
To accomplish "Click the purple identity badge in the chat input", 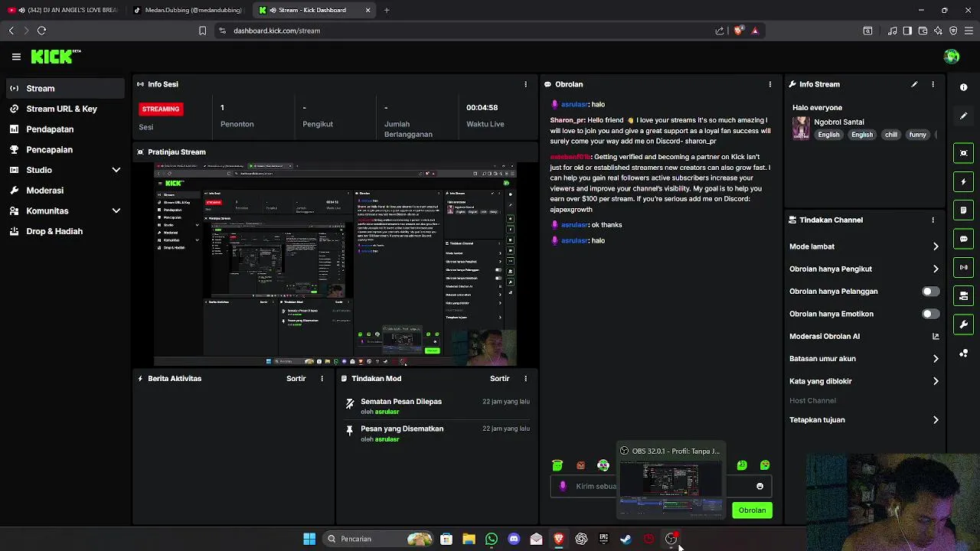I will [x=563, y=486].
